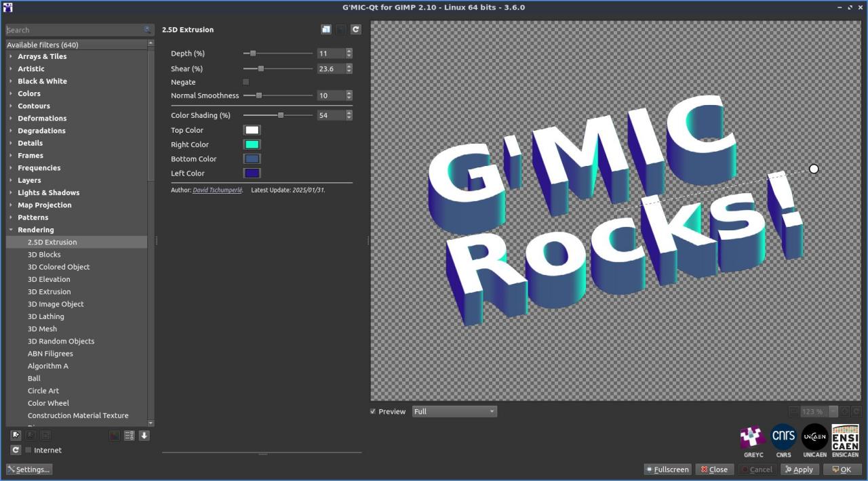Open the Left Color swatch picker
Screen dimensions: 868x481
coord(252,173)
